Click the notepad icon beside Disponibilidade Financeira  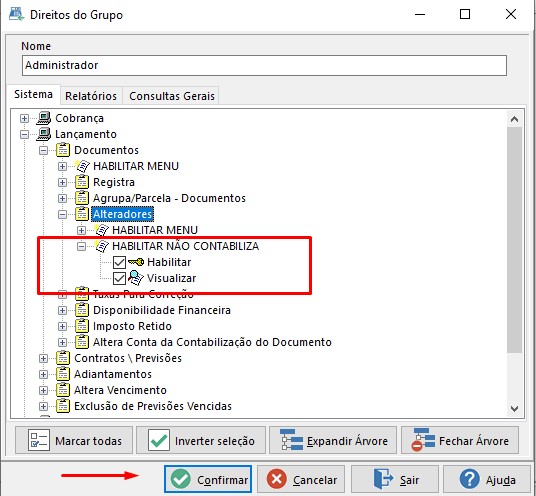82,310
